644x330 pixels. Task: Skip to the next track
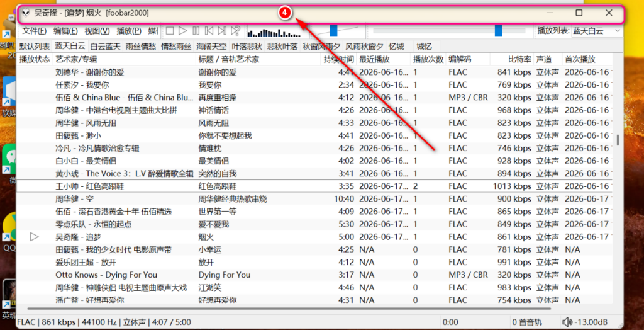222,30
